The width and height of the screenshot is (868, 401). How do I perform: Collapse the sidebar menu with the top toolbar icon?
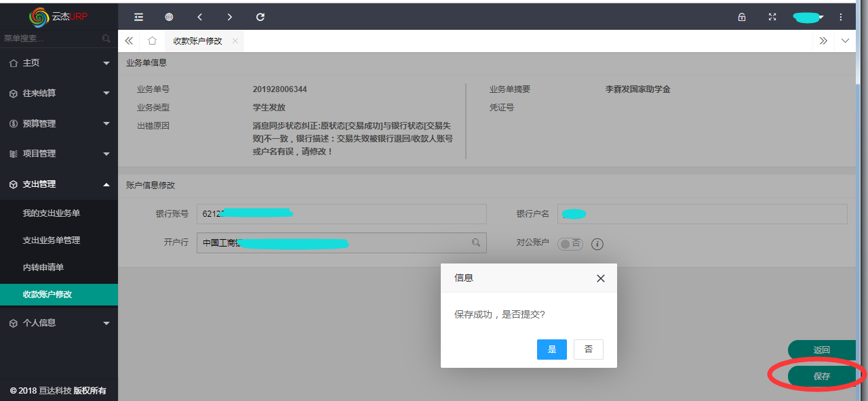(x=139, y=17)
